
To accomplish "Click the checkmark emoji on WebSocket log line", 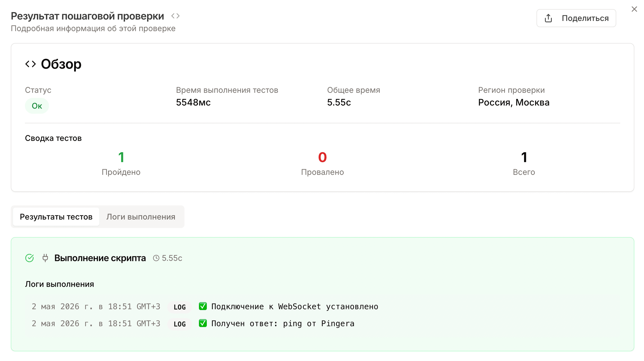I will click(x=203, y=306).
